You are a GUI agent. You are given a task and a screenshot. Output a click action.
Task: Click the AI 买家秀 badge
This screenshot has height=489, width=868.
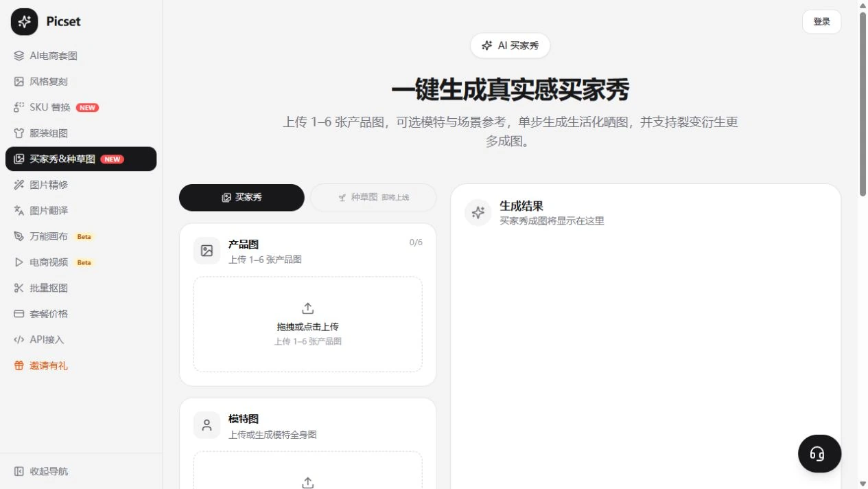pos(510,45)
